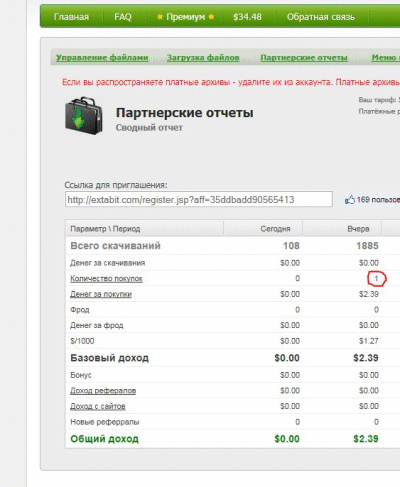This screenshot has width=400, height=487.
Task: Open the FAQ menu item
Action: pyautogui.click(x=123, y=17)
